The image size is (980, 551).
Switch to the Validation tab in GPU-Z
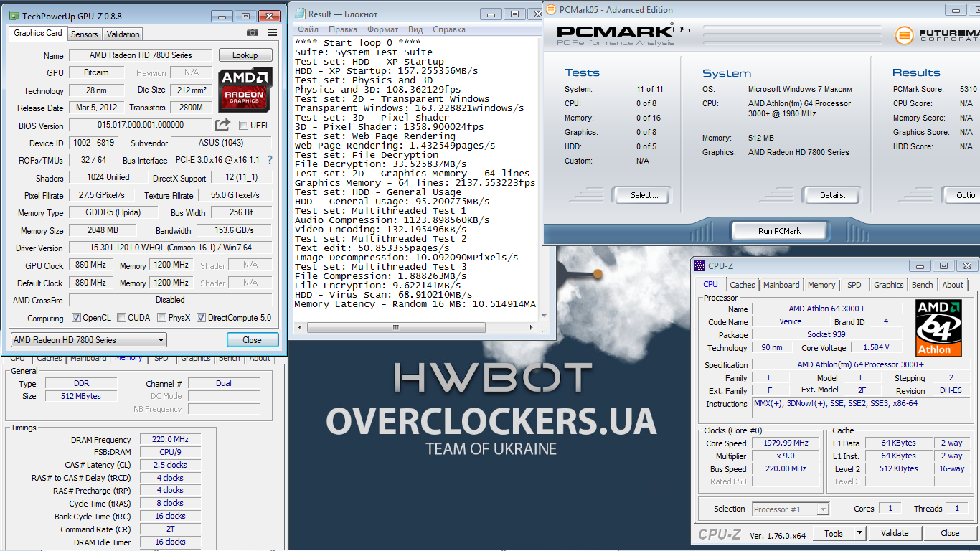[x=123, y=34]
